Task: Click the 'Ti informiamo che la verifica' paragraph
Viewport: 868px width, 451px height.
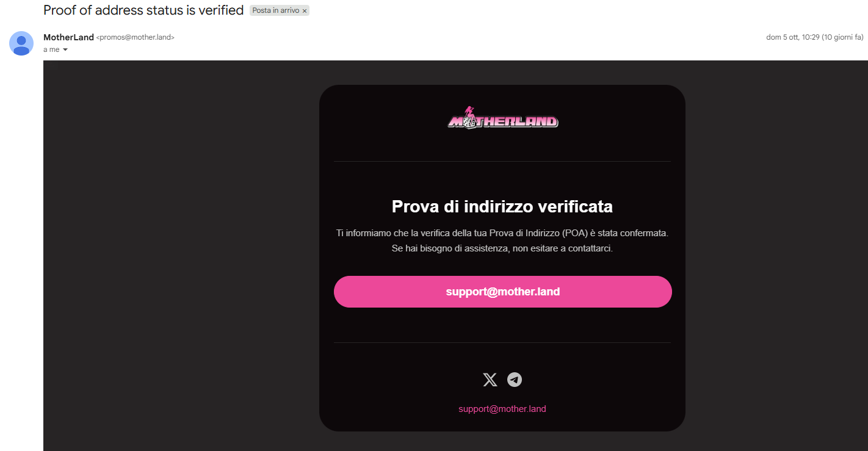Action: point(502,233)
